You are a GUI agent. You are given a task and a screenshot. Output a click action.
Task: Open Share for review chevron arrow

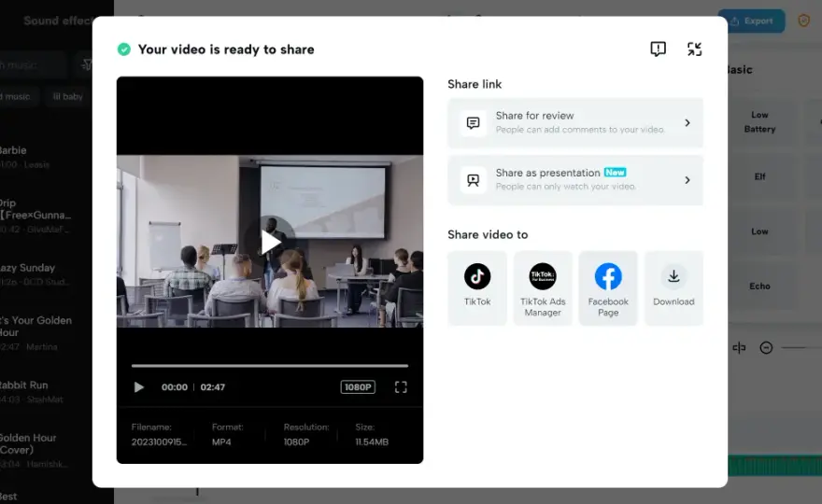coord(687,122)
